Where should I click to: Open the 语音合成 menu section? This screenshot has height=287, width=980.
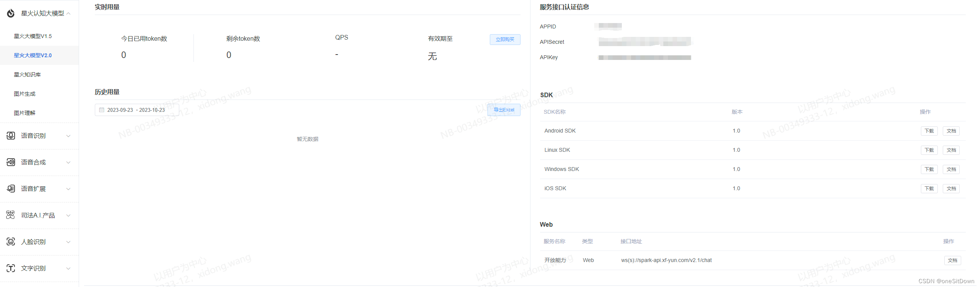(39, 162)
